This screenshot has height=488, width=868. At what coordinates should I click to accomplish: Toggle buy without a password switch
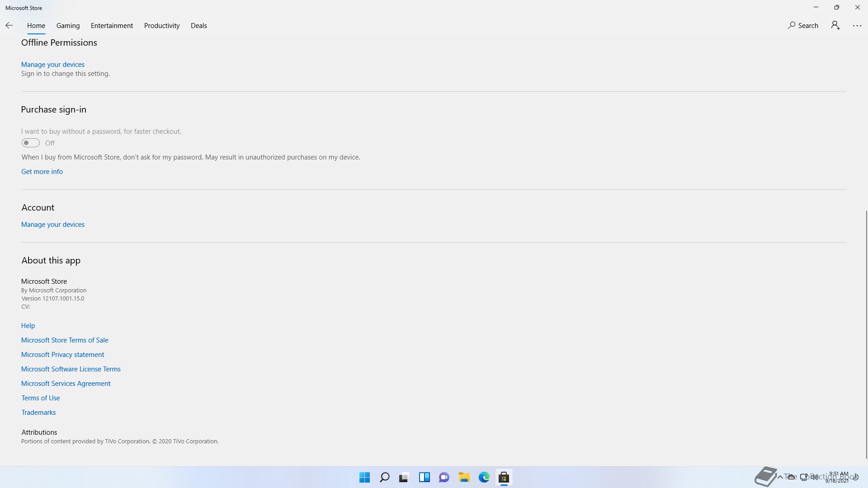(x=30, y=143)
